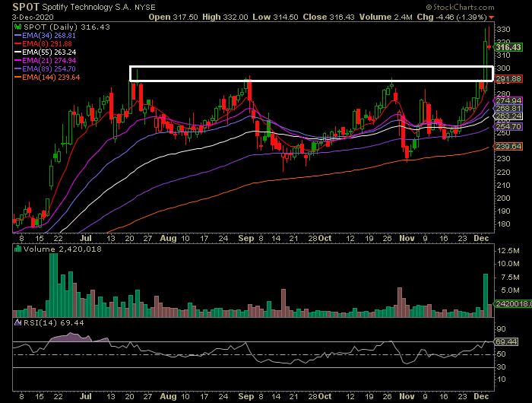Screen dimensions: 532x403
Task: Click the candlestick icon beside SPOT (Daily)
Action: click(18, 27)
